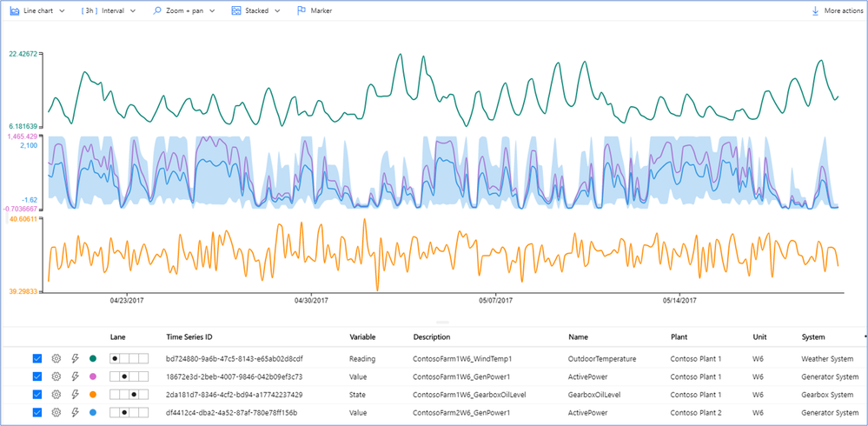
Task: Sort by the Time Series ID column header
Action: coord(189,336)
